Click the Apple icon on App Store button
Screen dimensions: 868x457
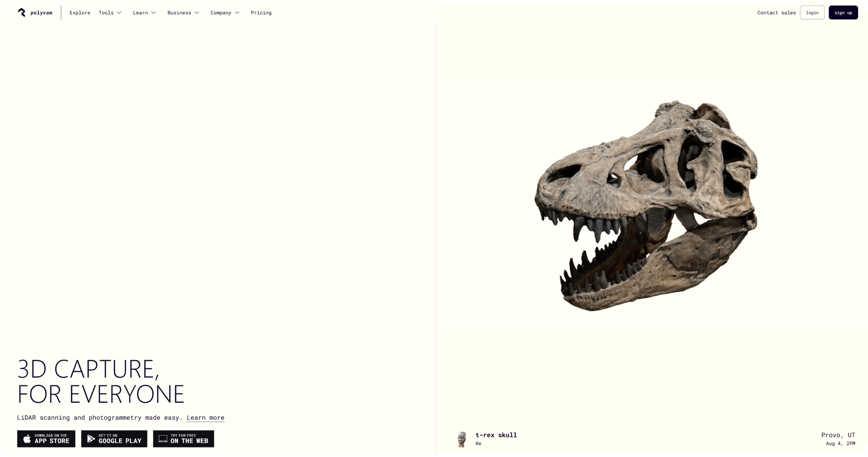point(27,439)
